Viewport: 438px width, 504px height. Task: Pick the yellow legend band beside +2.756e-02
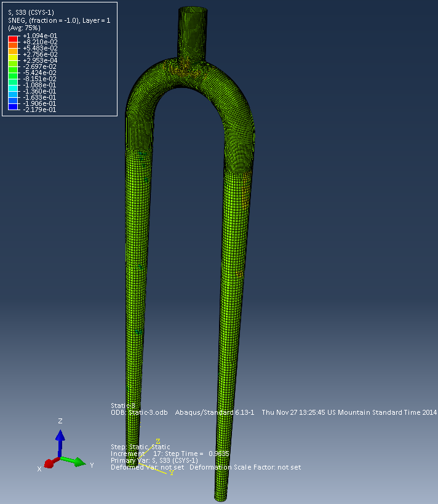click(x=13, y=57)
